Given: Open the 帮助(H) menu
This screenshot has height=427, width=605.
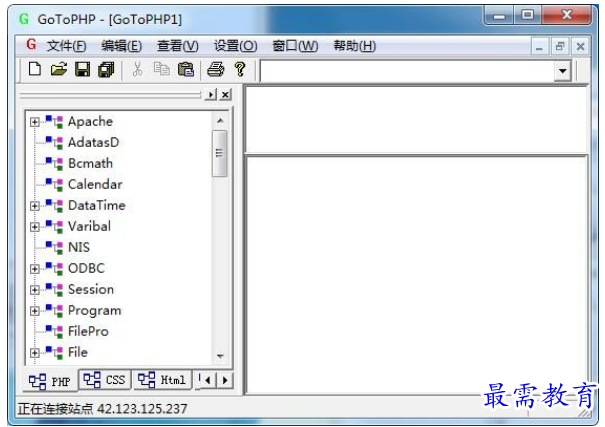Looking at the screenshot, I should click(x=355, y=46).
